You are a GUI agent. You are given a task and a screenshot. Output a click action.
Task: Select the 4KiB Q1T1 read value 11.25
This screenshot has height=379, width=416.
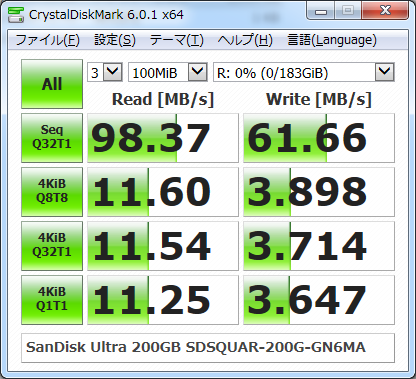(x=163, y=300)
